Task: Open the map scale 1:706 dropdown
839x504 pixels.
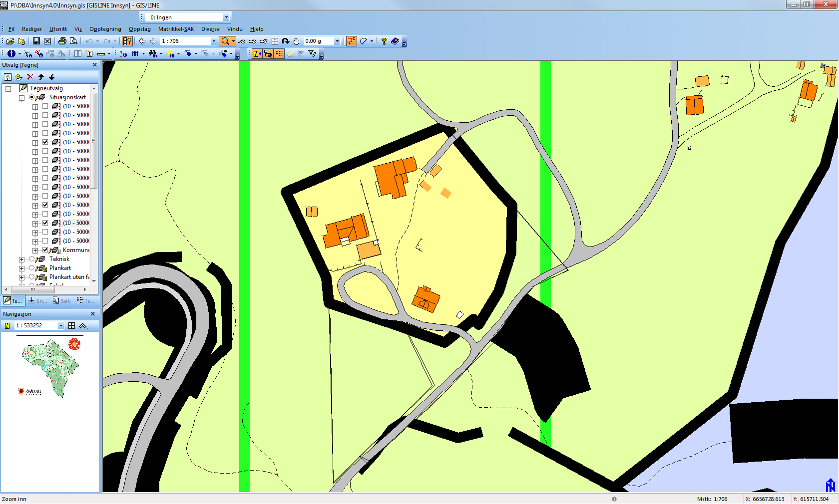Action: [x=214, y=41]
